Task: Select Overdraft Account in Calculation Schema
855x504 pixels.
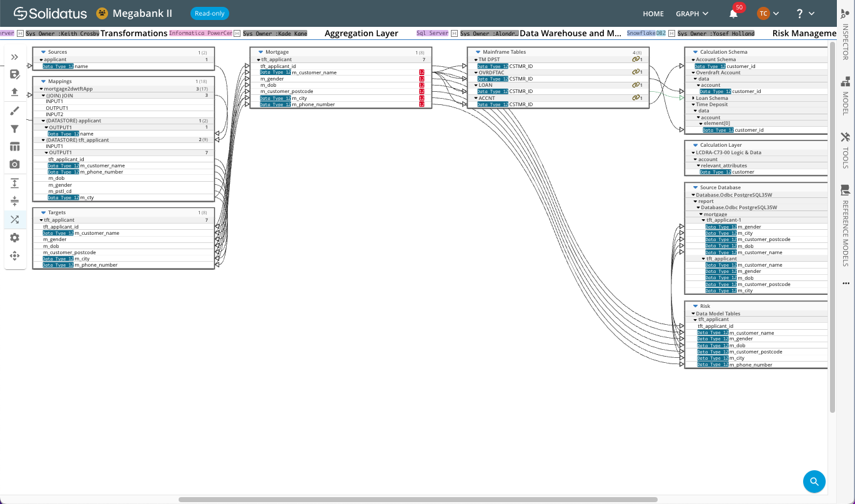Action: click(718, 72)
